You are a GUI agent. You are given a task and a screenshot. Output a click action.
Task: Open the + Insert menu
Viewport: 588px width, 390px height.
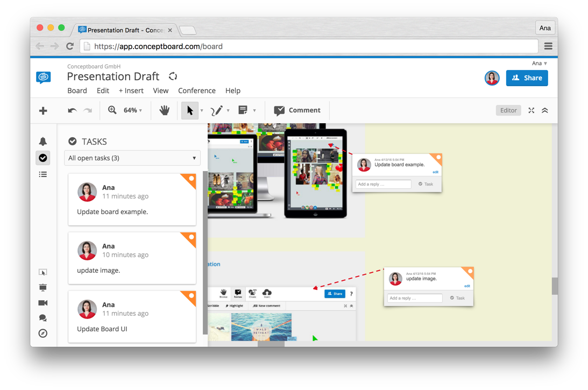pyautogui.click(x=131, y=91)
